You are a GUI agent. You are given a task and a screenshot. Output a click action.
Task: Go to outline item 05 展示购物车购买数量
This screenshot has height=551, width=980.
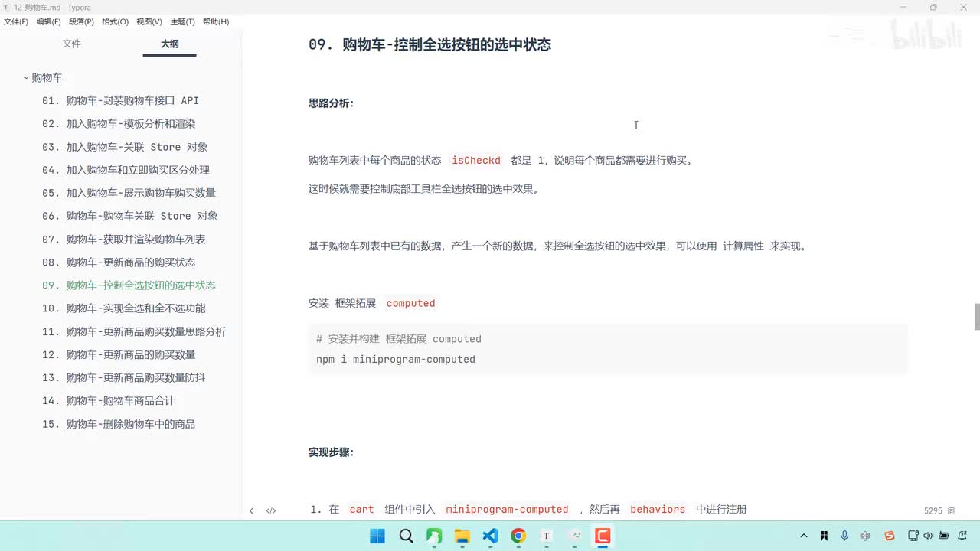pos(129,193)
